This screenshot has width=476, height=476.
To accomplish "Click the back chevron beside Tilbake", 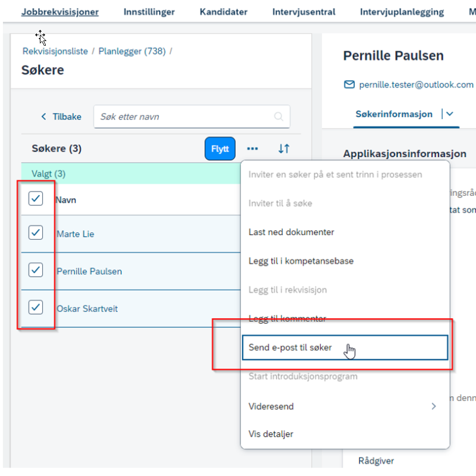I will 43,117.
